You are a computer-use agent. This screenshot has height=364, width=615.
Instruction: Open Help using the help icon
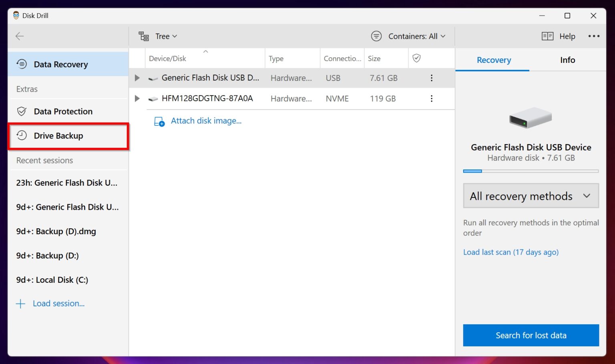pos(547,36)
